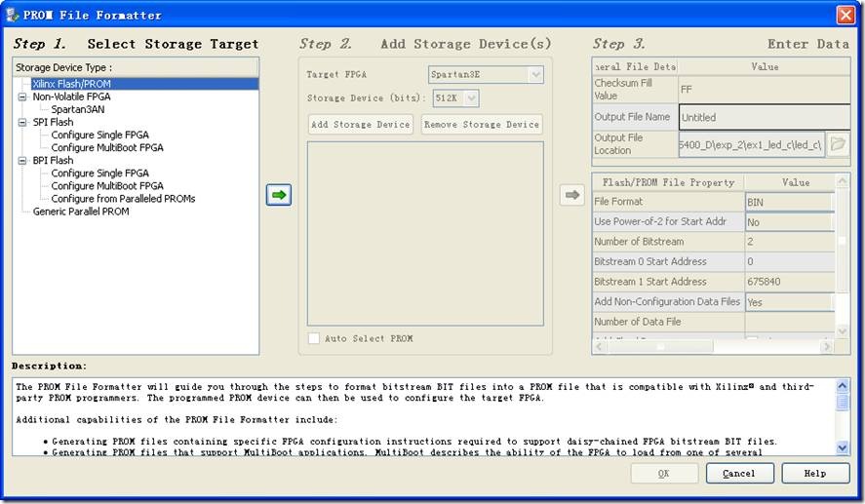
Task: Select Generic Parallel PROM in the tree
Action: 81,212
